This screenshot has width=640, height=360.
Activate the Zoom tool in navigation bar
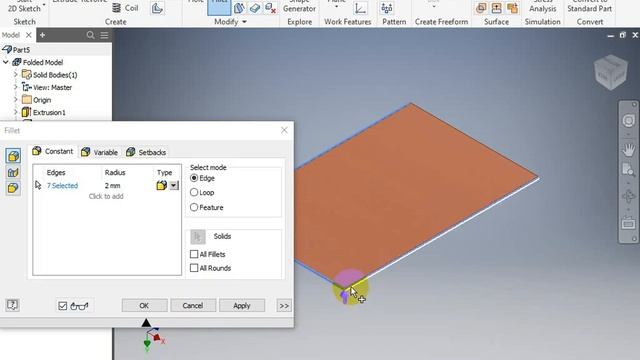pyautogui.click(x=629, y=170)
